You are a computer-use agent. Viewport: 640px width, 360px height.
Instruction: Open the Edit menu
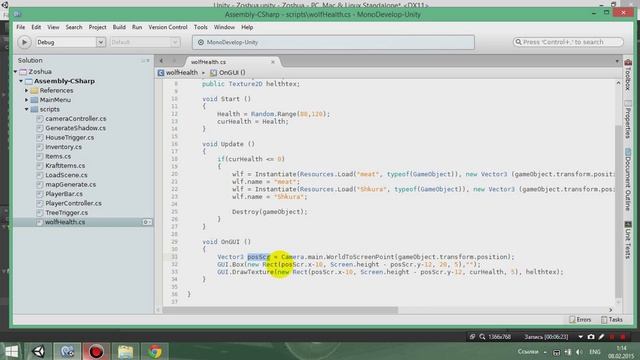(x=36, y=27)
